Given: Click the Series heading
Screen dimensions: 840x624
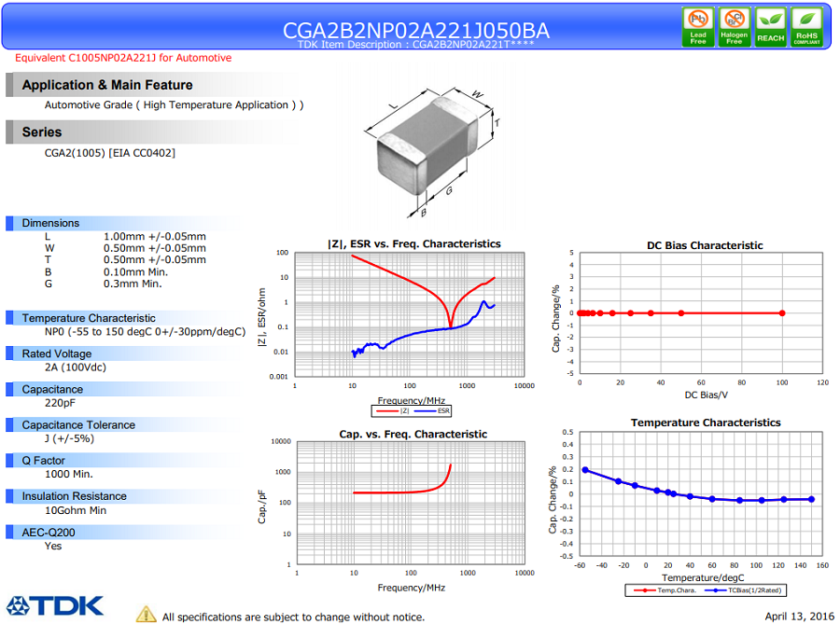Looking at the screenshot, I should point(42,132).
